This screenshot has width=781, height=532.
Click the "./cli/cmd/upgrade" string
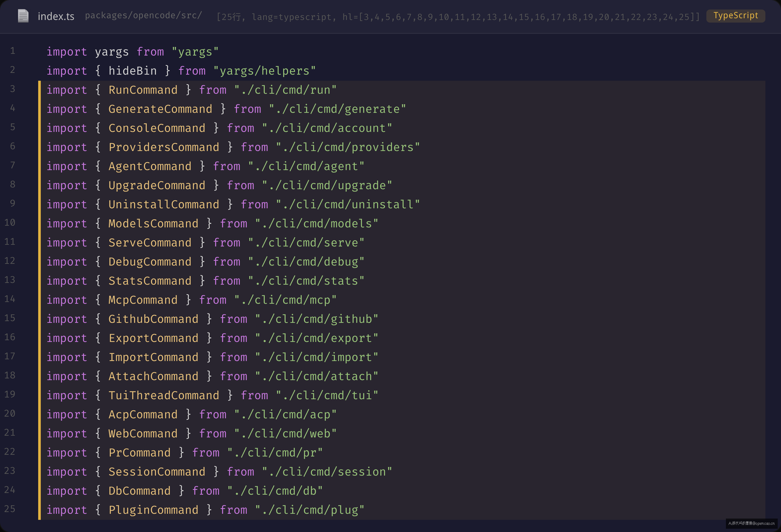[327, 186]
